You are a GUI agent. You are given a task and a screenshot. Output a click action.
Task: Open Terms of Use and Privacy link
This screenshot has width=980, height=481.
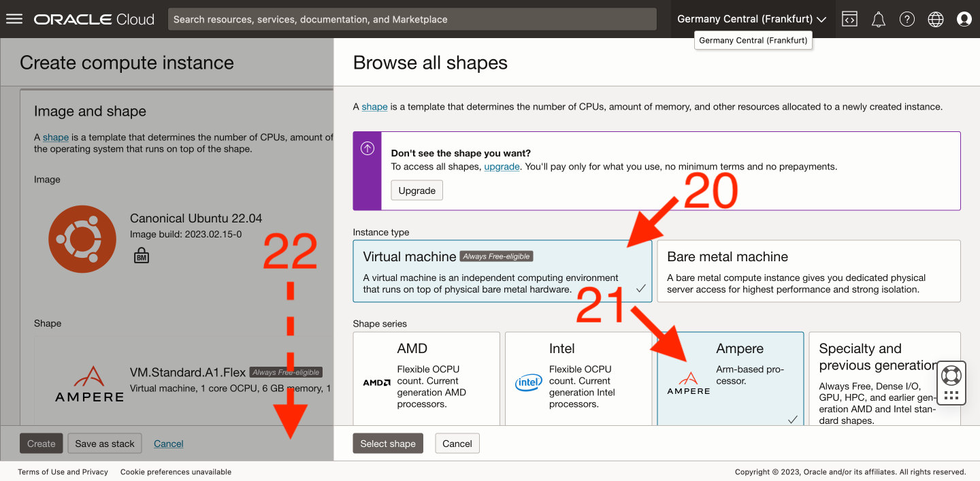pos(63,471)
